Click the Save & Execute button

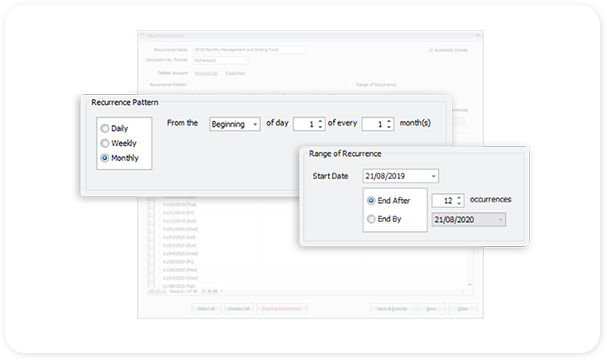click(x=392, y=309)
